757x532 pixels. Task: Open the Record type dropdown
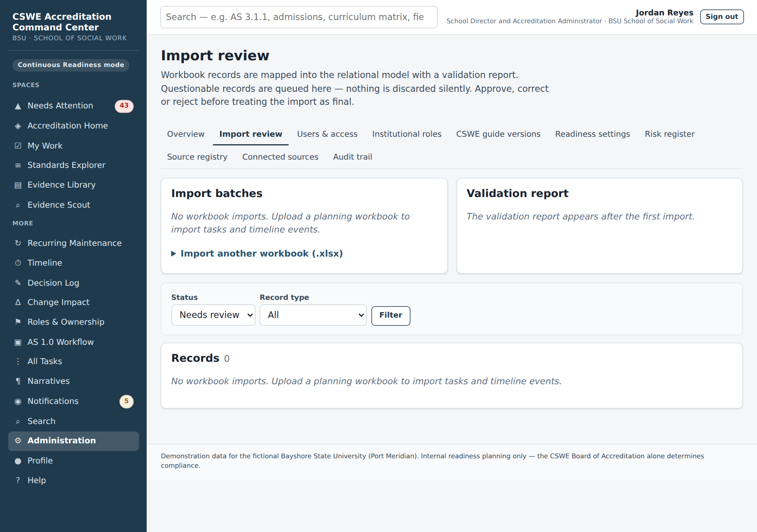[313, 315]
